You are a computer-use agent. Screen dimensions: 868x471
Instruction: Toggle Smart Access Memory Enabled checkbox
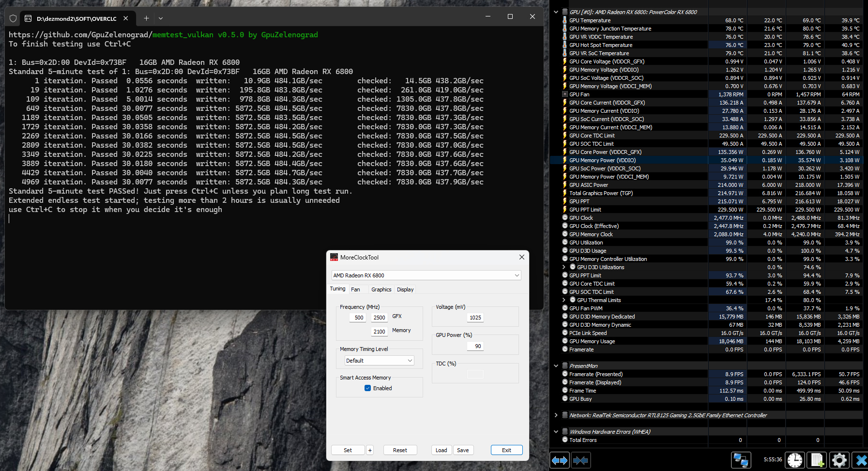coord(367,388)
